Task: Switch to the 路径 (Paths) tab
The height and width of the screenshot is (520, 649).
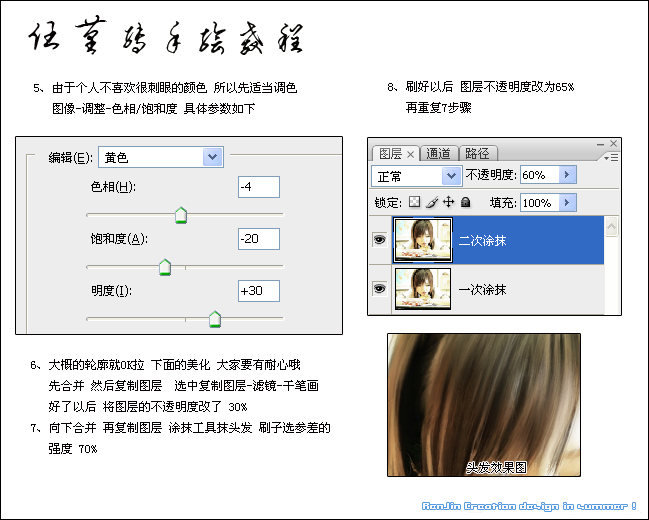Action: [x=477, y=154]
